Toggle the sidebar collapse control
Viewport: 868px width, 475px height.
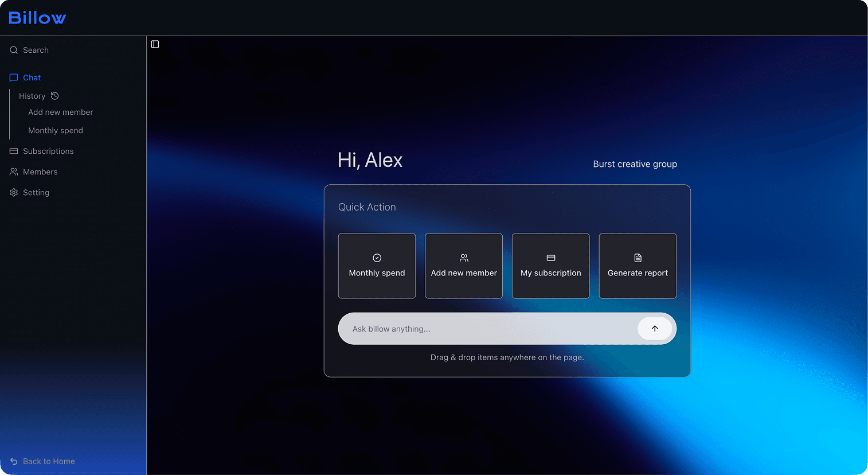tap(155, 44)
